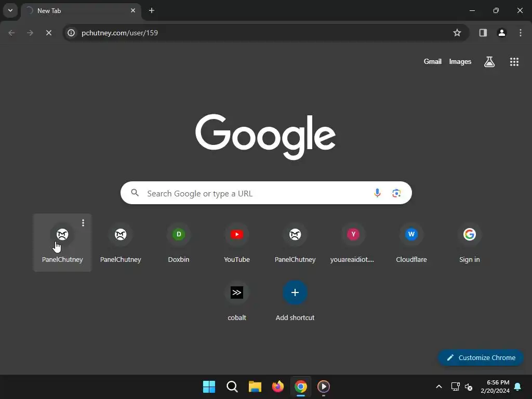
Task: Open more actions for hovered PanelChutney shortcut
Action: click(83, 223)
